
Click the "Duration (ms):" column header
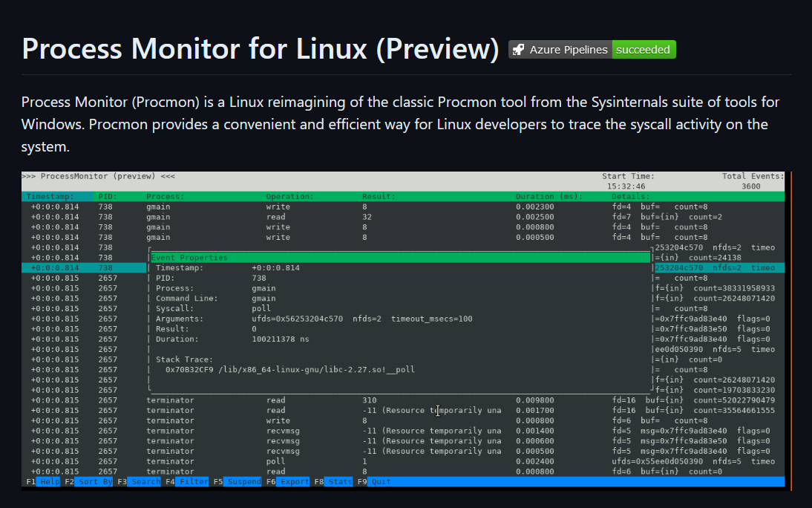tap(549, 197)
